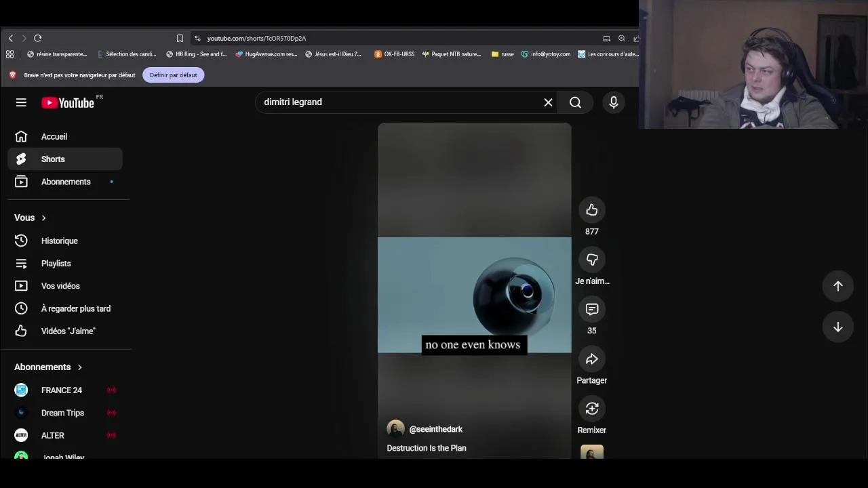Open Abonnements in the sidebar
Screen dimensions: 868x488
tap(65, 182)
